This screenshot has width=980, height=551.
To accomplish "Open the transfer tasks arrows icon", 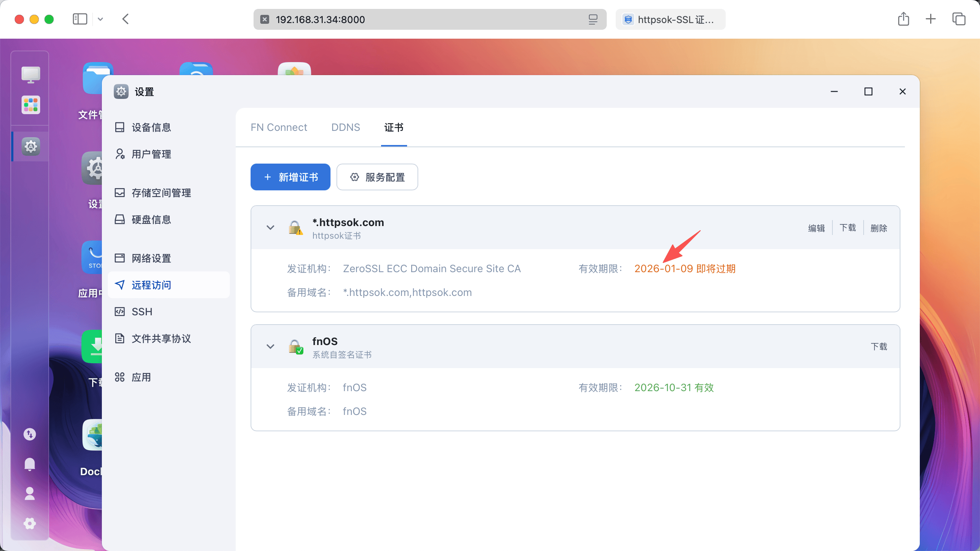I will 30,434.
